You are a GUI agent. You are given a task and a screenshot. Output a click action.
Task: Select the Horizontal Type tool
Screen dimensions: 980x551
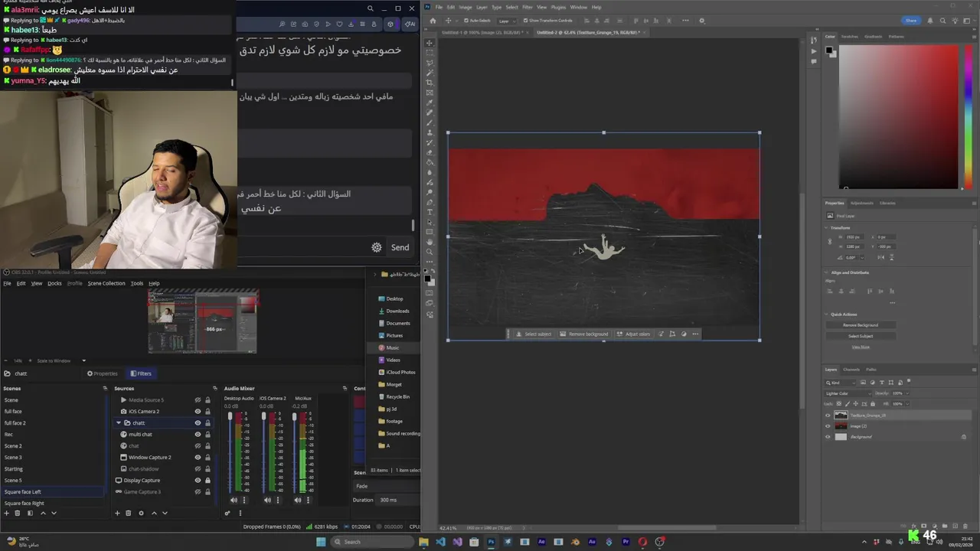[430, 212]
